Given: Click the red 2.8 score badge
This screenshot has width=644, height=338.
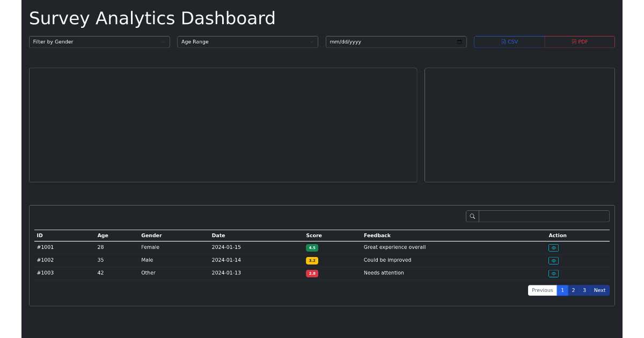Looking at the screenshot, I should click(312, 274).
